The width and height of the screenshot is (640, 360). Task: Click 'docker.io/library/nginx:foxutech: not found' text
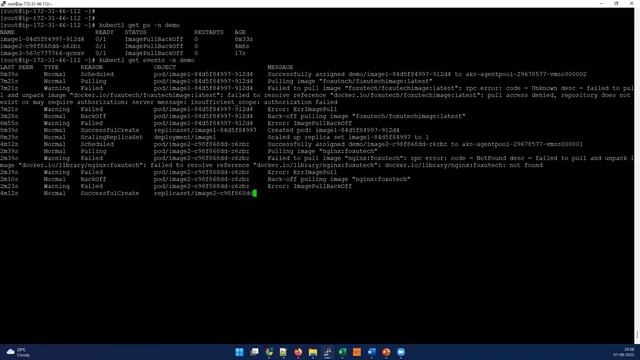click(x=464, y=165)
